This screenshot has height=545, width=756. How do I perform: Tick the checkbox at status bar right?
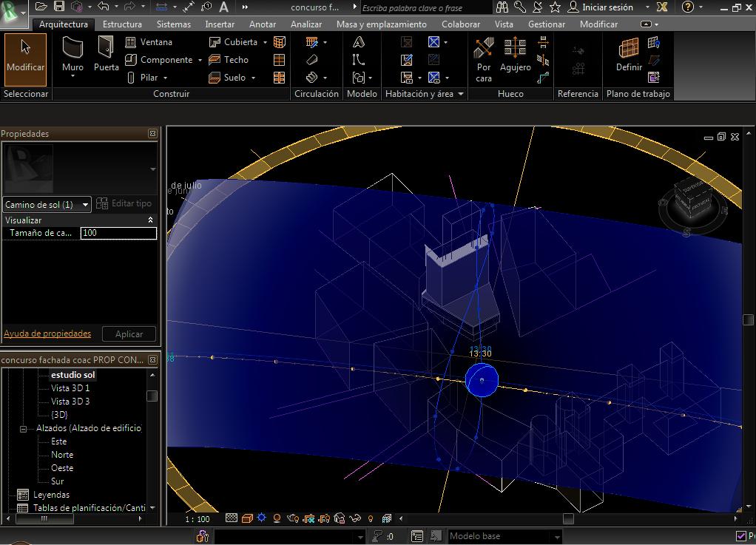(741, 536)
